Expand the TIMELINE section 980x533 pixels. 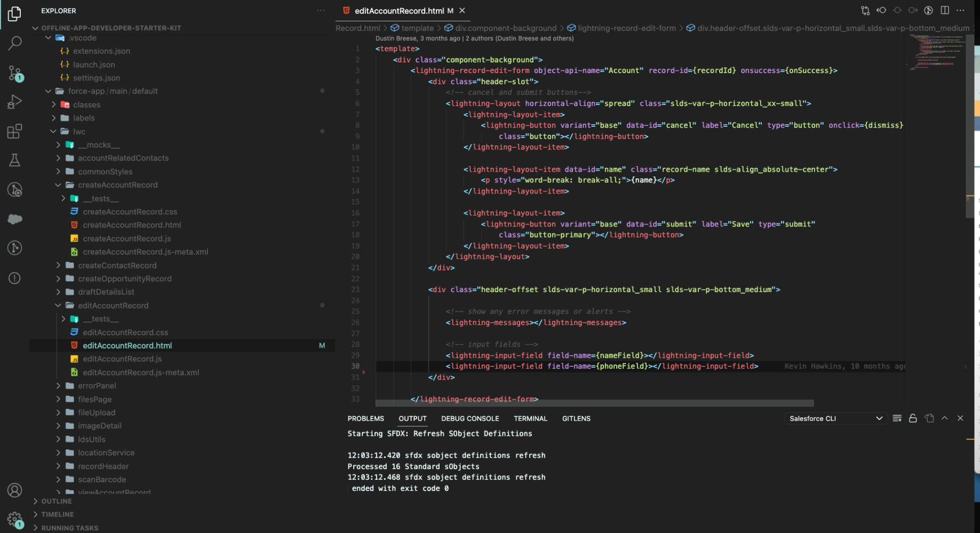click(x=57, y=514)
